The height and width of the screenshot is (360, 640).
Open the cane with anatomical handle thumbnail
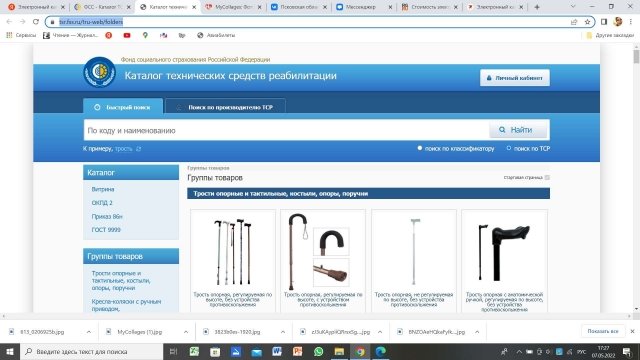pyautogui.click(x=504, y=252)
